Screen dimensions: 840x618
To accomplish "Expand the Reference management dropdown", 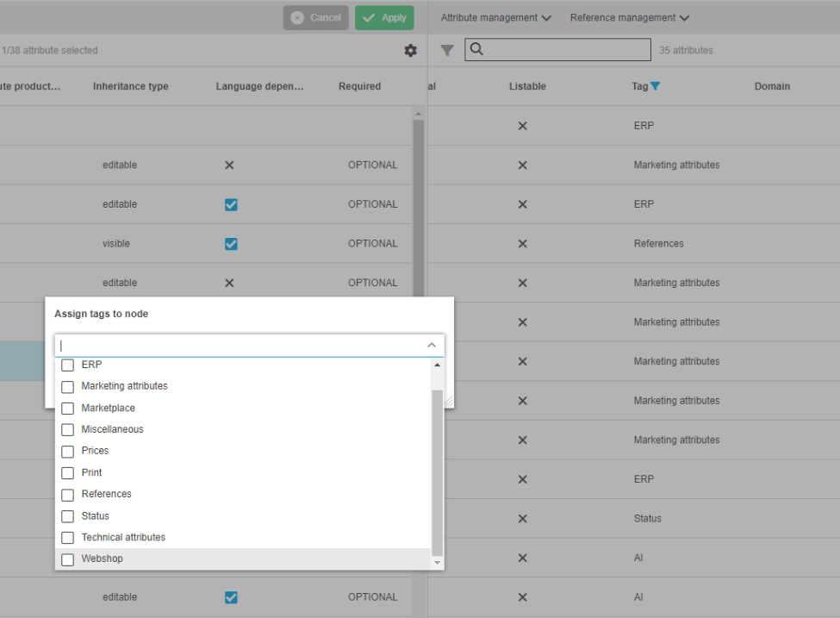I will [630, 18].
